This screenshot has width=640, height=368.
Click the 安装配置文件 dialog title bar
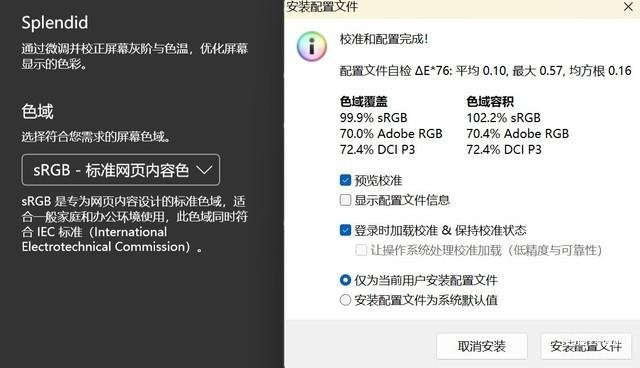[453, 7]
